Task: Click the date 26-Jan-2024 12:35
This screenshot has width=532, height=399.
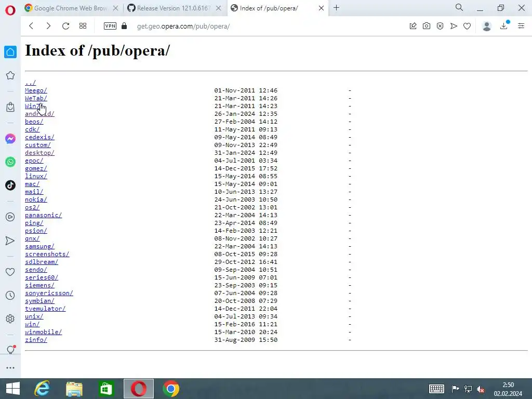Action: point(246,114)
